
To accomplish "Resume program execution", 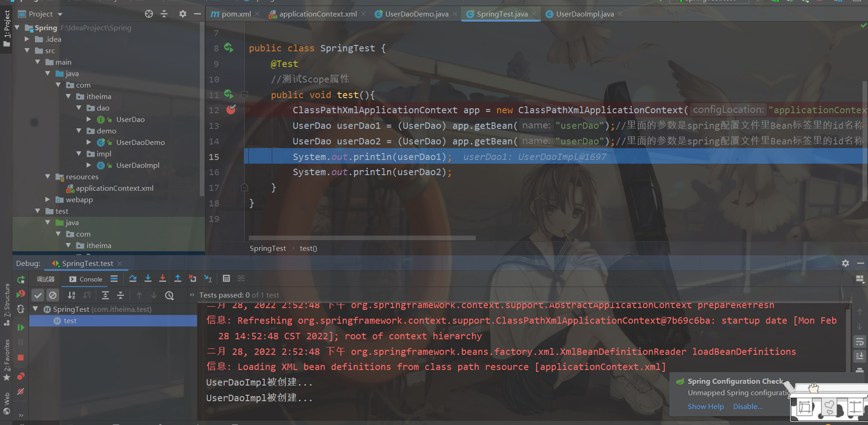I will [21, 327].
